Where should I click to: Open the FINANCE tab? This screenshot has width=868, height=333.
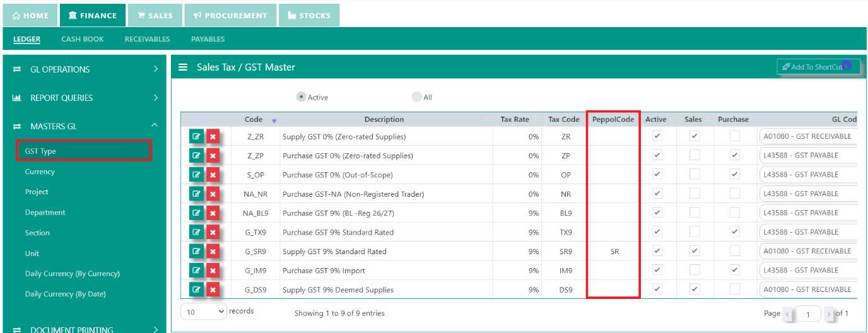(x=92, y=16)
